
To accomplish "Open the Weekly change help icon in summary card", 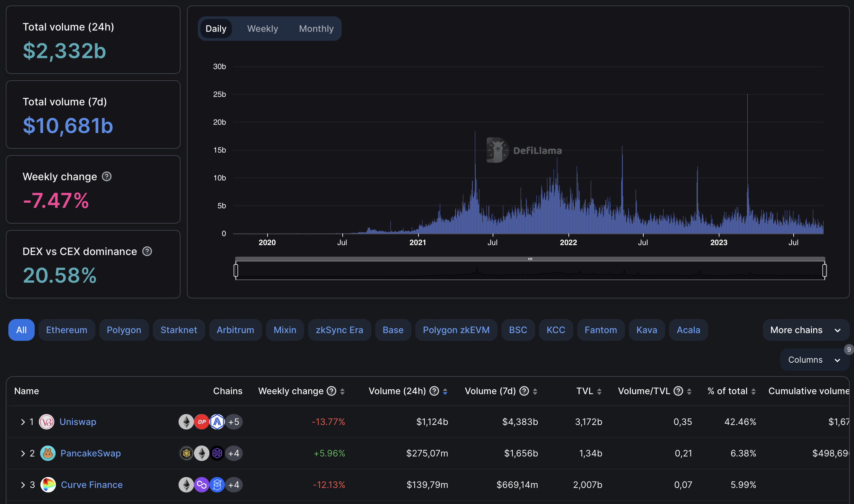I will click(107, 177).
